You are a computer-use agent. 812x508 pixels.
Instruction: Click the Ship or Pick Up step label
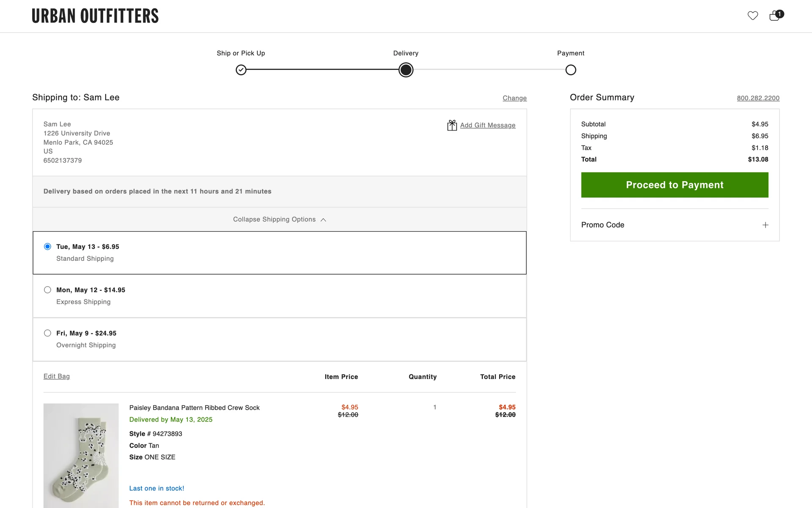point(241,53)
